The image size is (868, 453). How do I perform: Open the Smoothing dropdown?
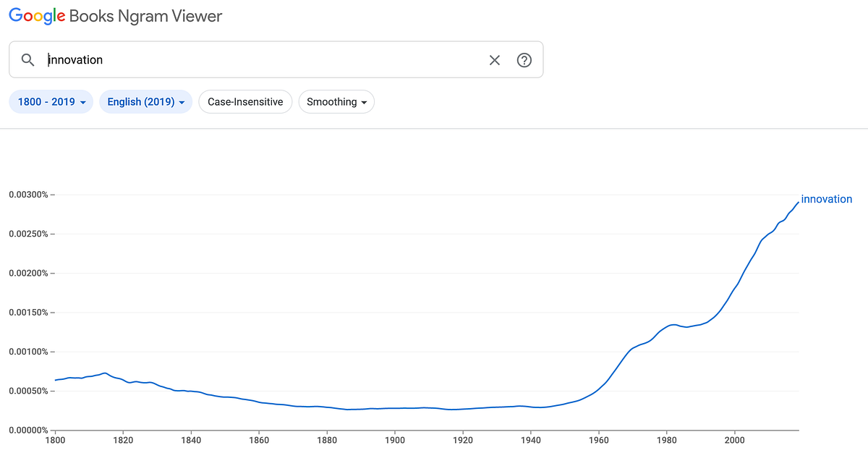click(x=336, y=102)
